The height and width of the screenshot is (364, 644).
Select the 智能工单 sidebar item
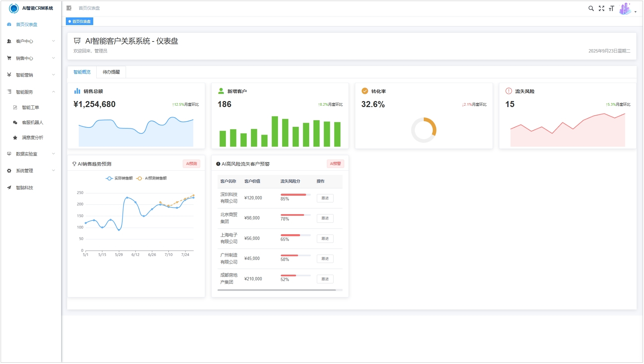point(30,107)
